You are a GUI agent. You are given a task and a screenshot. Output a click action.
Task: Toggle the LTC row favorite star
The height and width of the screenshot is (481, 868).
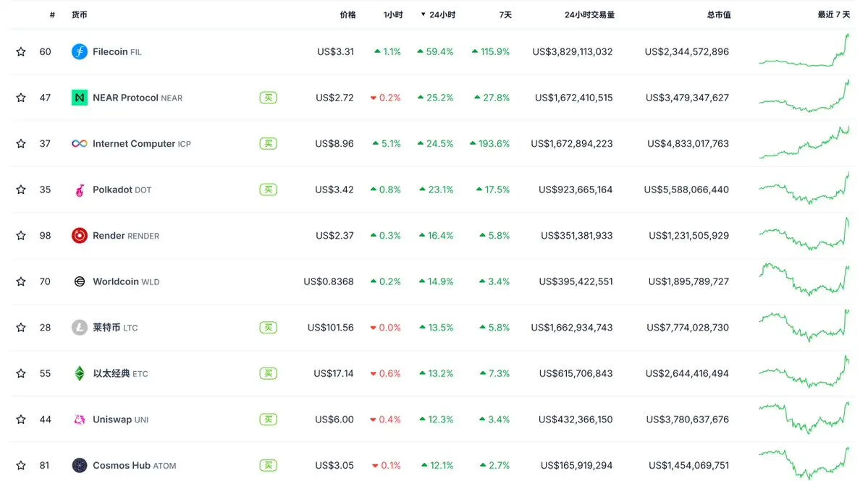(x=21, y=328)
